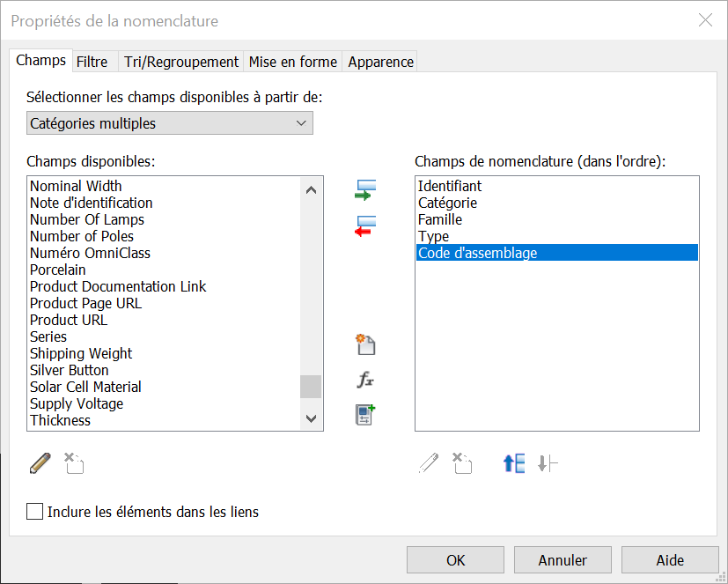Image resolution: width=728 pixels, height=584 pixels.
Task: Go to the Mise en forme tab
Action: (x=292, y=62)
